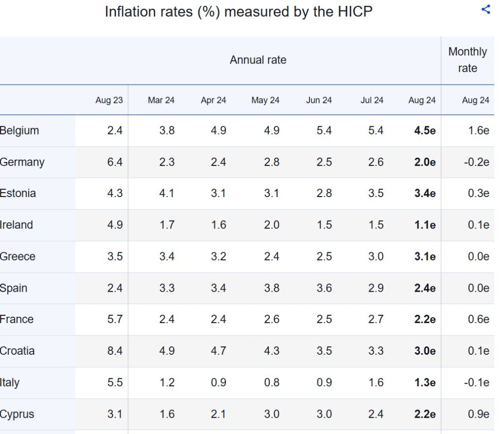The height and width of the screenshot is (434, 504).
Task: Select the Monthly rate header cell
Action: coord(468,60)
